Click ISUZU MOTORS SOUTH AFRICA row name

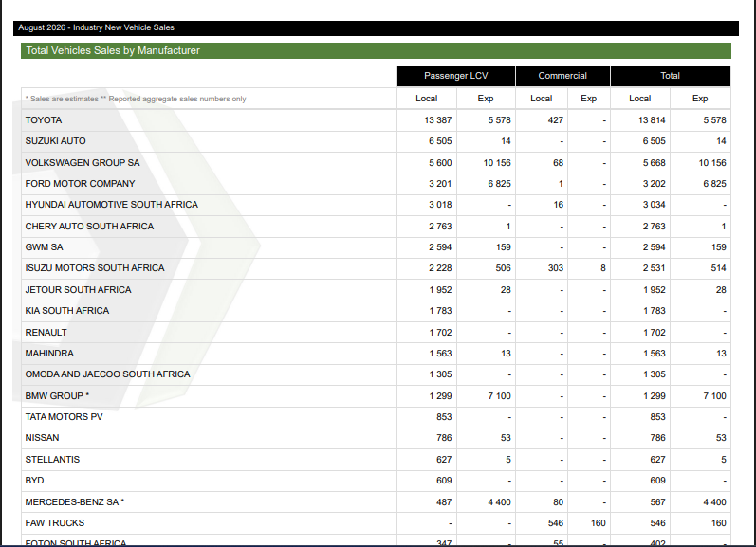pyautogui.click(x=95, y=268)
